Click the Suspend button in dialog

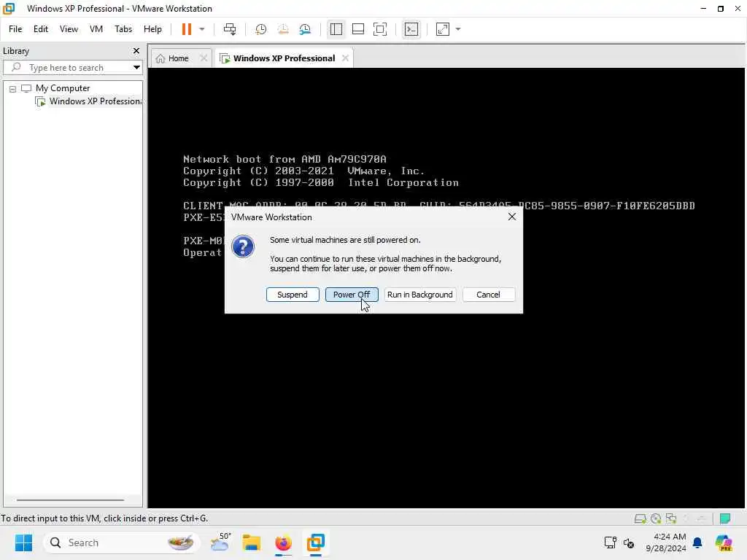293,295
